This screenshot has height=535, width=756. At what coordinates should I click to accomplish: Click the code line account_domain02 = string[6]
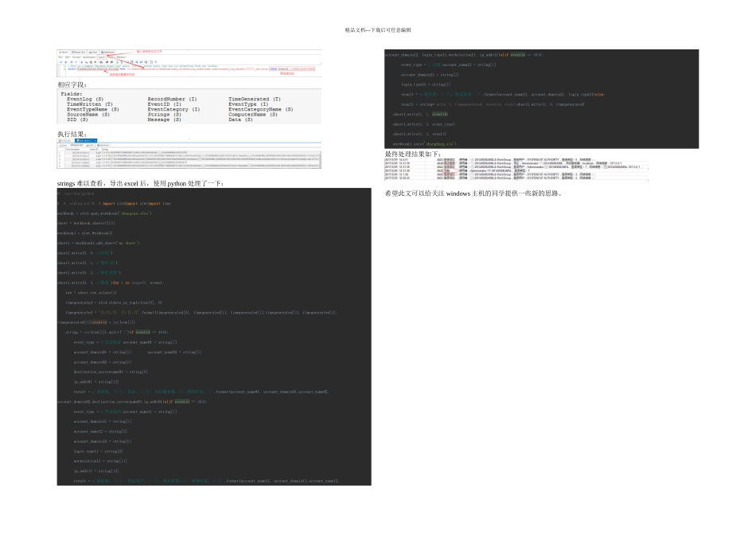click(x=103, y=361)
